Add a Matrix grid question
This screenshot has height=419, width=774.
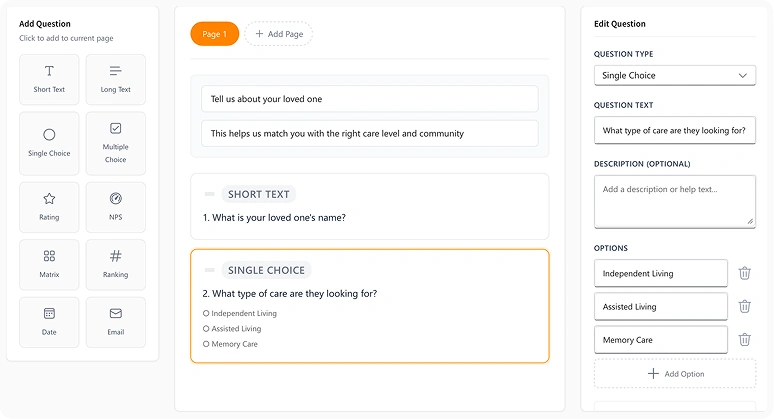tap(49, 265)
